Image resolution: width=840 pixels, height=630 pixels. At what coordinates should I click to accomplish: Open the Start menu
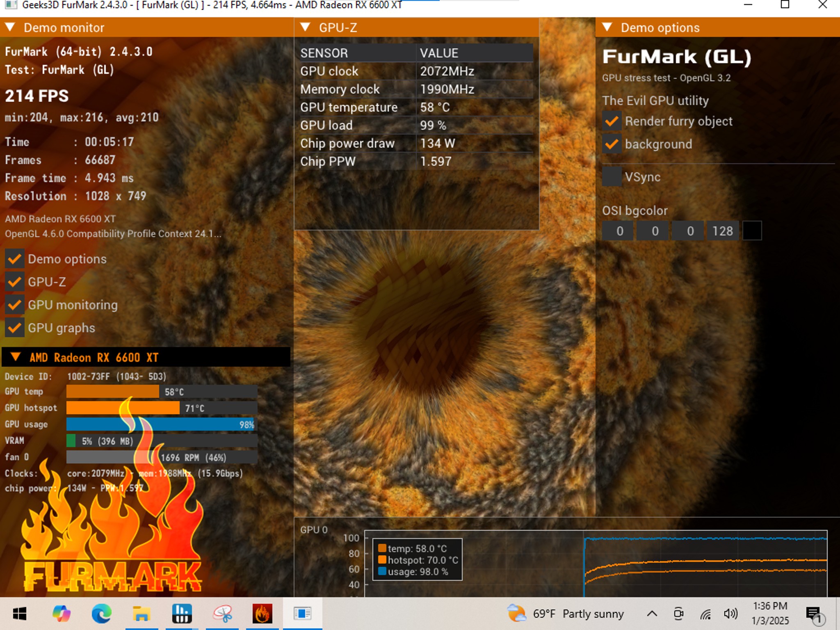(x=20, y=614)
